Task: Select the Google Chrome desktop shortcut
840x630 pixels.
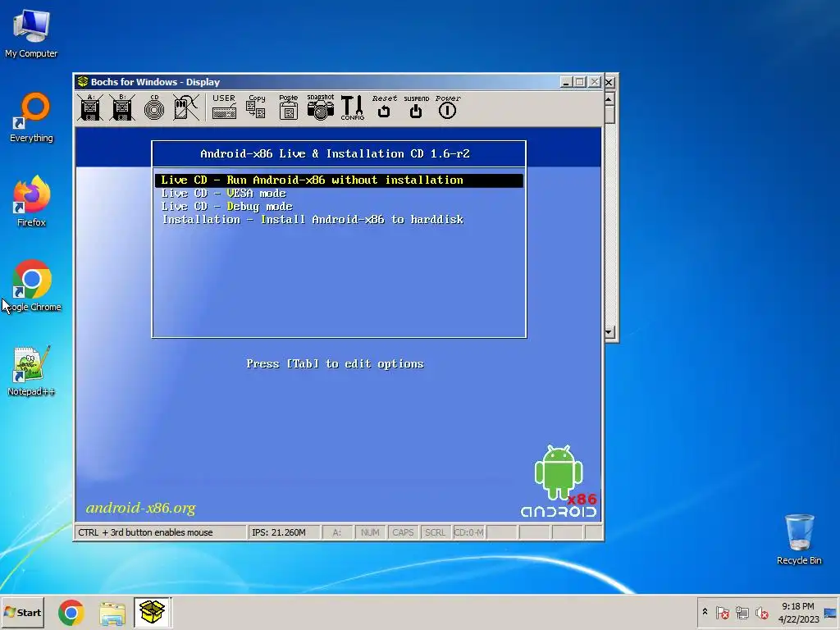Action: [32, 286]
